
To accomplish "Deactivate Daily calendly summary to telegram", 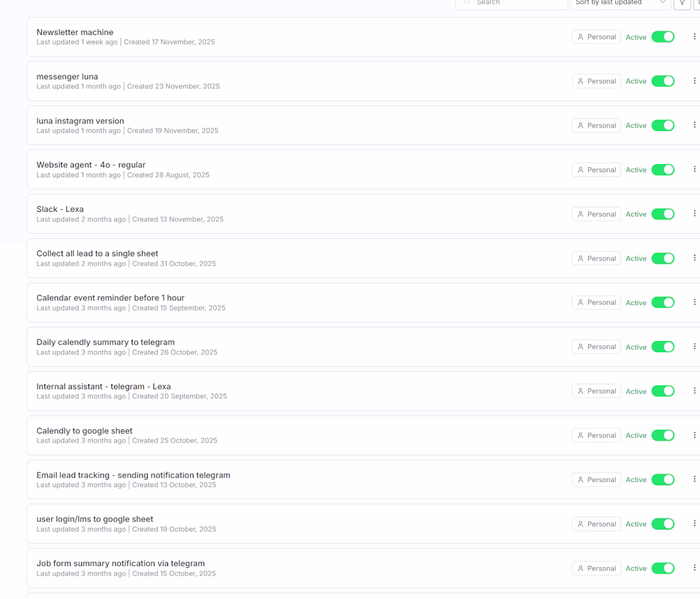I will (x=663, y=347).
